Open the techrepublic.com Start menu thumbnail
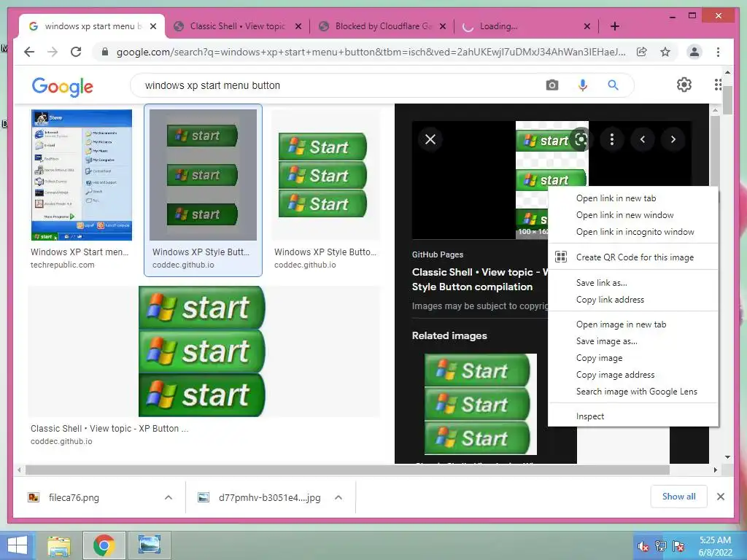 [82, 175]
